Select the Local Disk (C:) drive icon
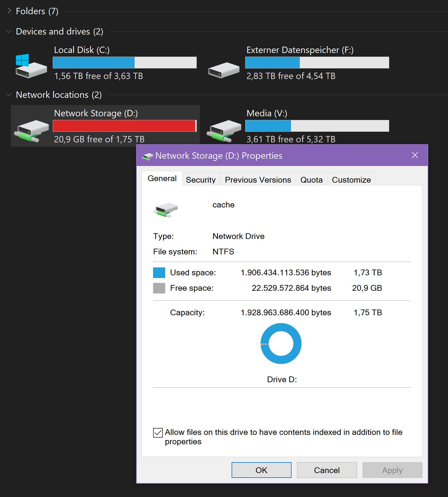The height and width of the screenshot is (497, 448). [31, 66]
